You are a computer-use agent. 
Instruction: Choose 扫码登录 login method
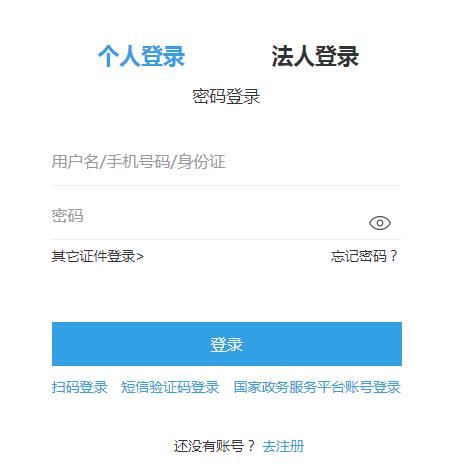79,387
